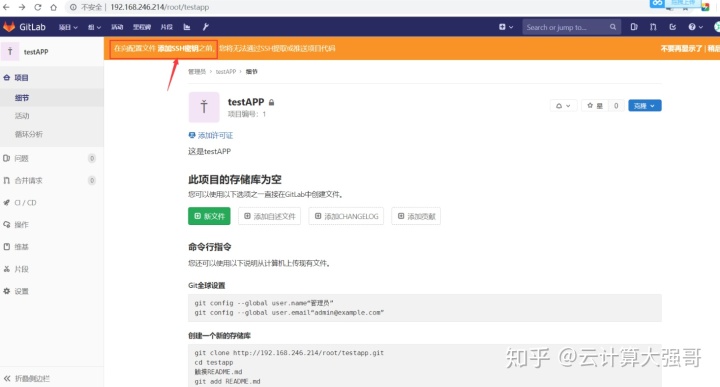Viewport: 720px width, 387px height.
Task: Click the 添加自述文件 button
Action: click(270, 216)
